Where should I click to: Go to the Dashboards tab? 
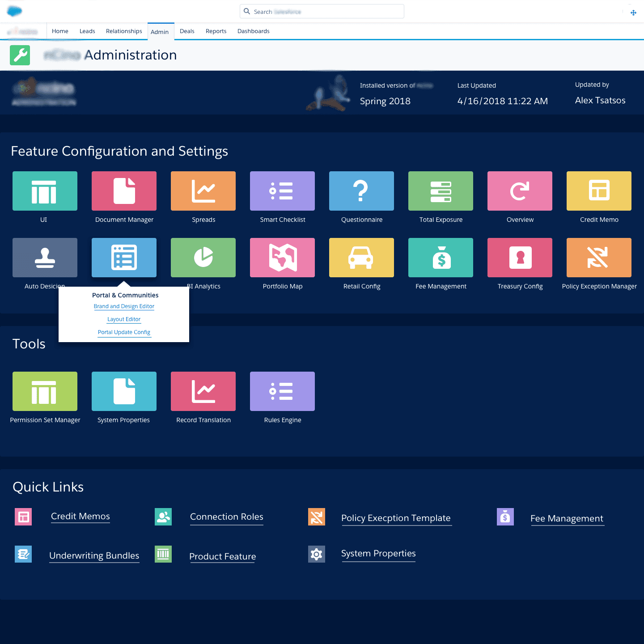point(254,31)
